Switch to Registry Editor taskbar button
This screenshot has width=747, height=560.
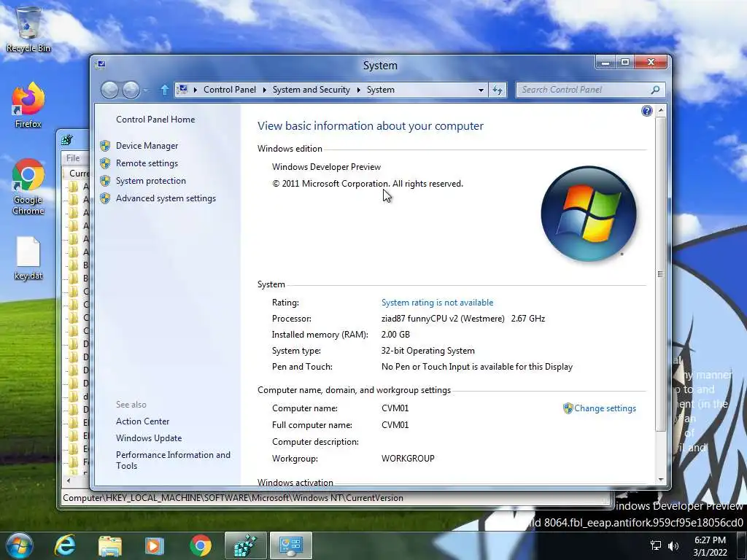click(x=245, y=545)
